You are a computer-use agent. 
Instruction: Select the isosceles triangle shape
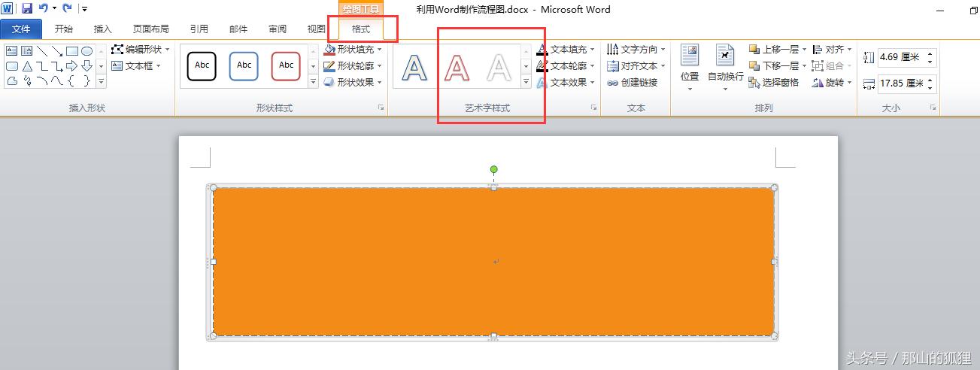(x=27, y=66)
